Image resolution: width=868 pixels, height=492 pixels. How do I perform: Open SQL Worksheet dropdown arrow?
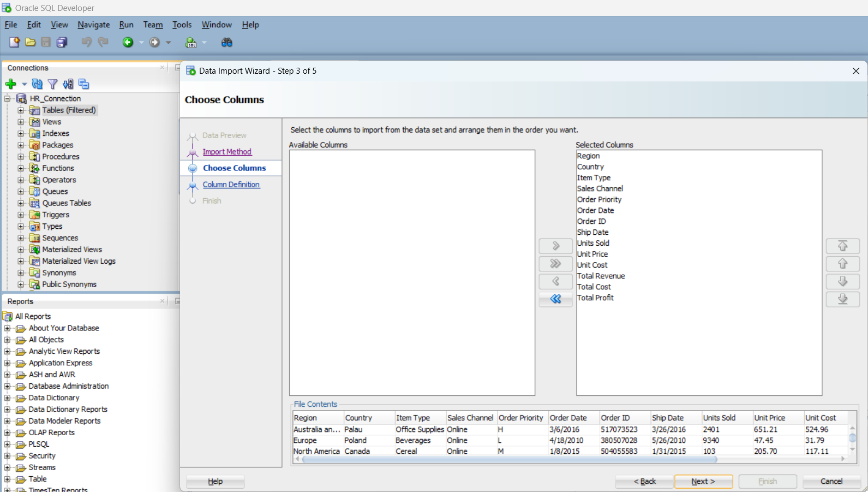point(205,42)
